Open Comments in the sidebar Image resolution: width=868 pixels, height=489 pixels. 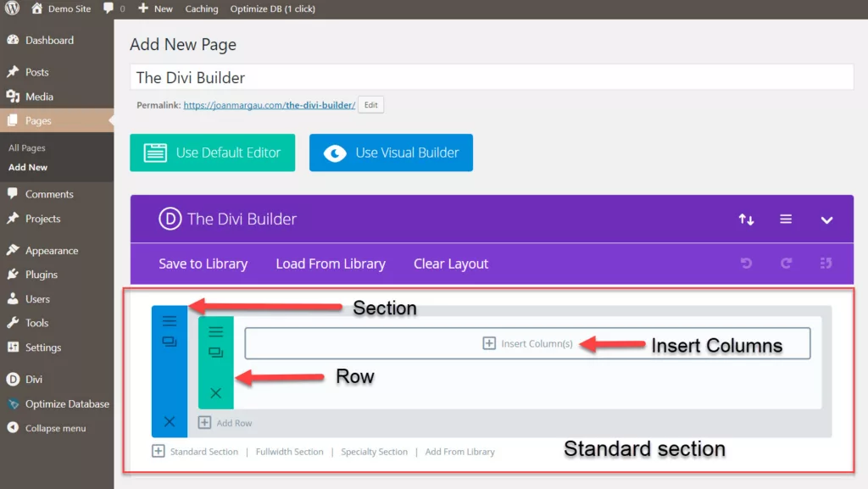(x=48, y=194)
